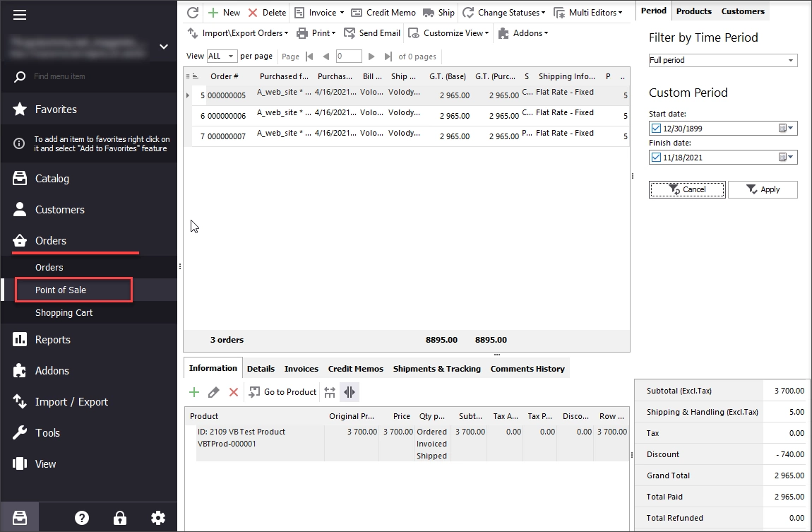Go to previous page arrow
The image size is (812, 532).
326,57
